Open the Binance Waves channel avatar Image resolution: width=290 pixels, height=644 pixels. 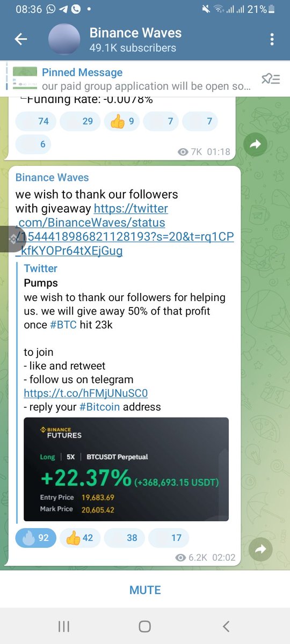[65, 40]
